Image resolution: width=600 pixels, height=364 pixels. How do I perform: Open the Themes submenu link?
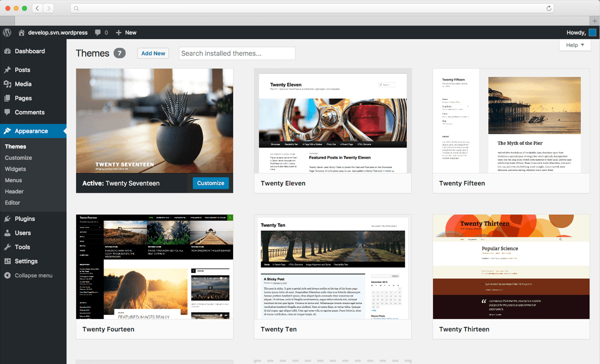[x=15, y=146]
